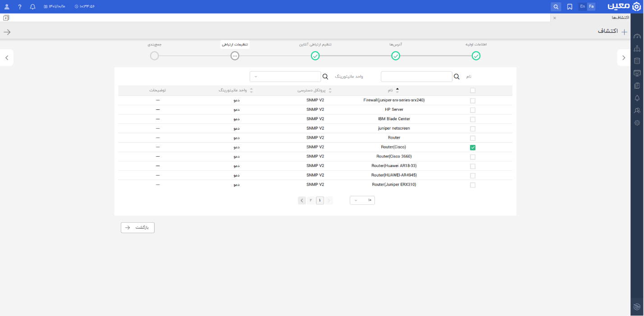Open the dashboard gauge icon in sidebar
The width and height of the screenshot is (644, 316).
[x=637, y=37]
